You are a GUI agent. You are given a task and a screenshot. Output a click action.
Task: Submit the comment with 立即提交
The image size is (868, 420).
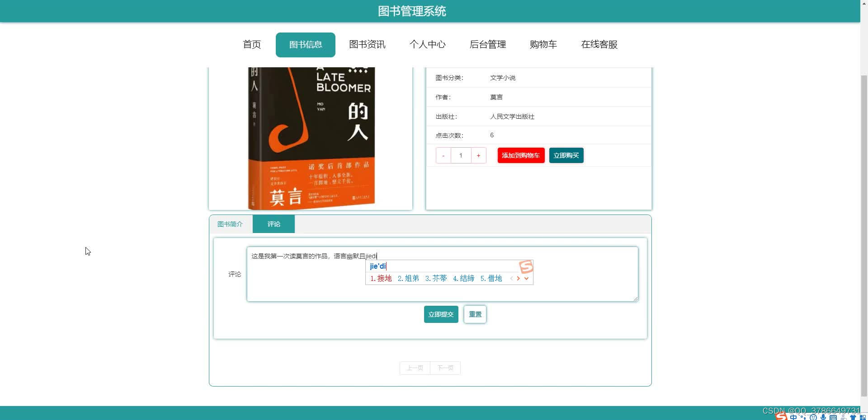click(x=441, y=314)
